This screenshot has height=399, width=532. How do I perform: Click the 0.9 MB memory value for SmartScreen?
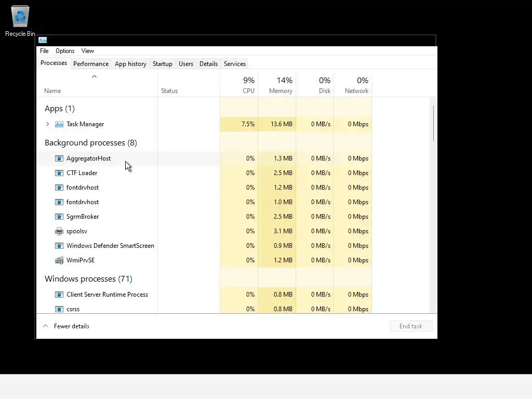[x=283, y=246]
